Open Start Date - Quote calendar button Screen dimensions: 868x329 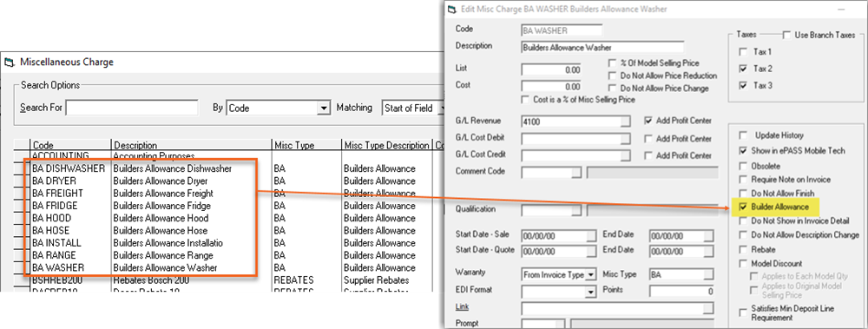coord(592,252)
